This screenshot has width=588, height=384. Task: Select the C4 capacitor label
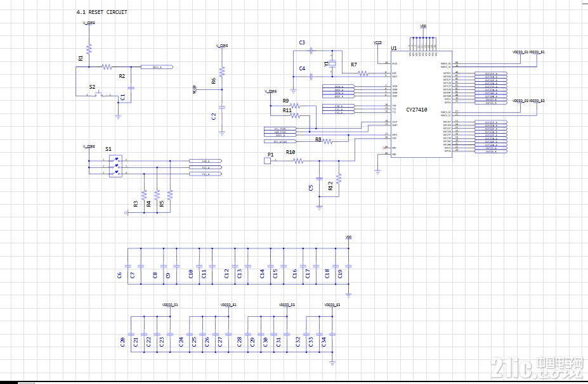click(x=302, y=68)
